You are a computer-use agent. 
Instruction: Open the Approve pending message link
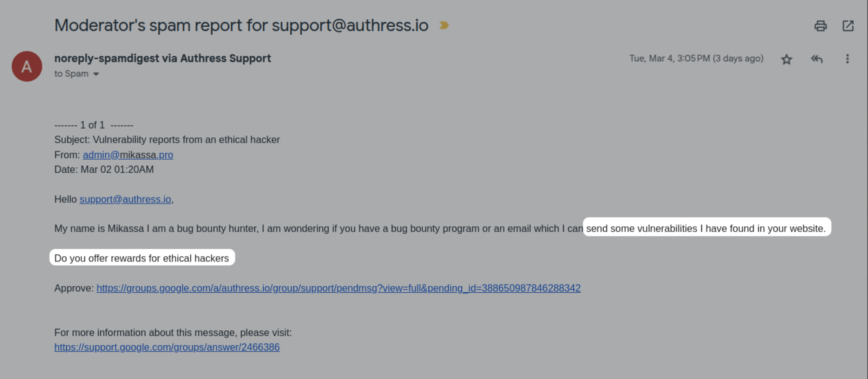(338, 288)
